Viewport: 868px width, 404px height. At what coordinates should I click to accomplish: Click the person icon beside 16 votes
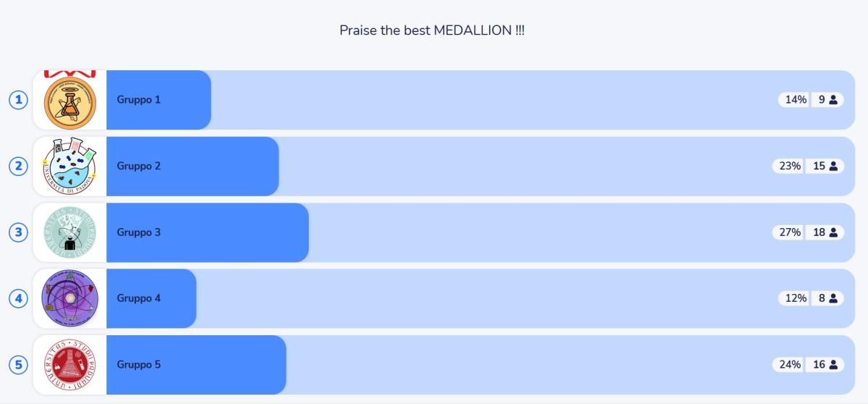pyautogui.click(x=833, y=365)
